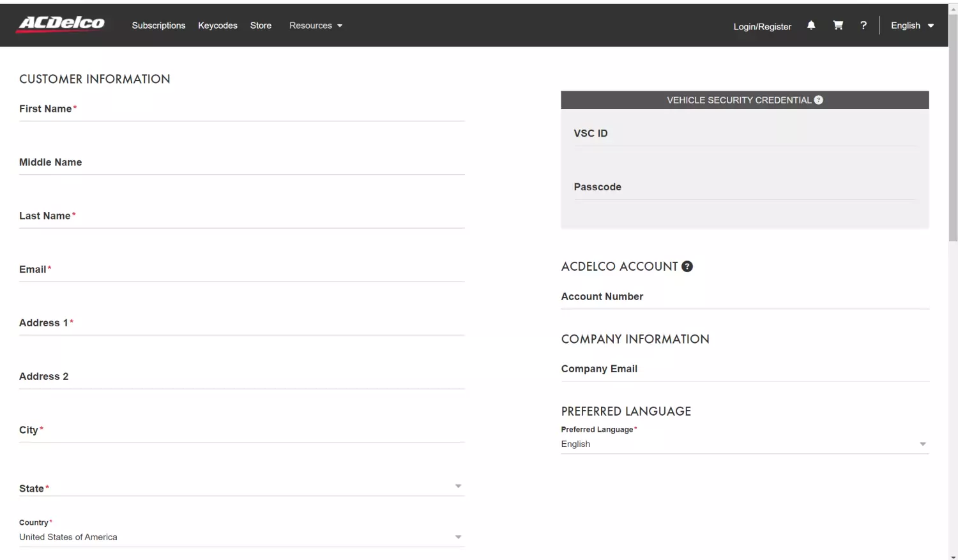This screenshot has height=560, width=958.
Task: Click the scrollbar down arrow
Action: 953,556
